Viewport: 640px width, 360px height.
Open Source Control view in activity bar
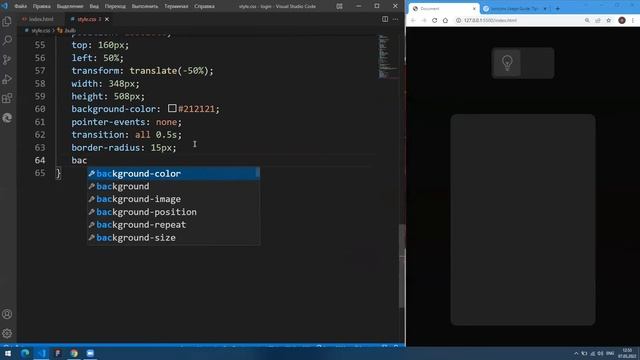(7, 60)
